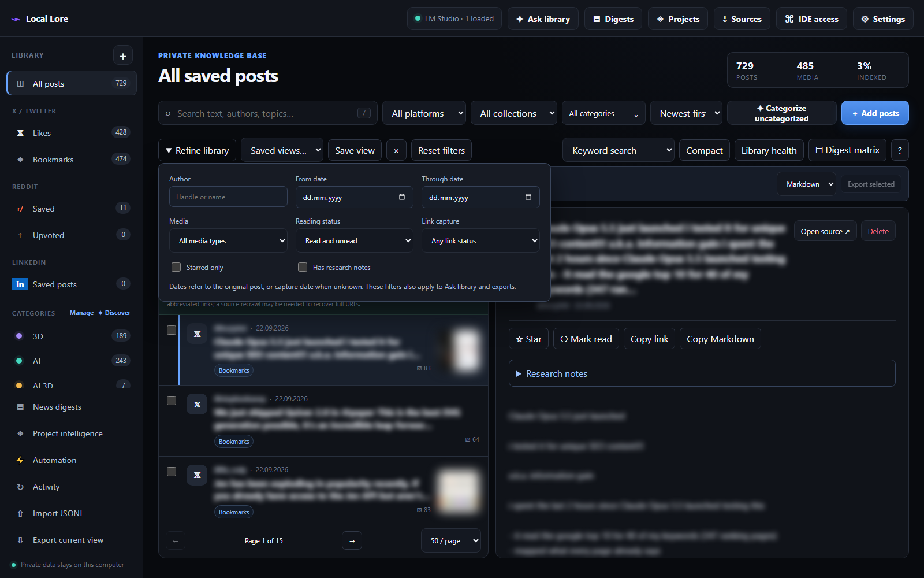Open IDE access from top bar

tap(811, 18)
